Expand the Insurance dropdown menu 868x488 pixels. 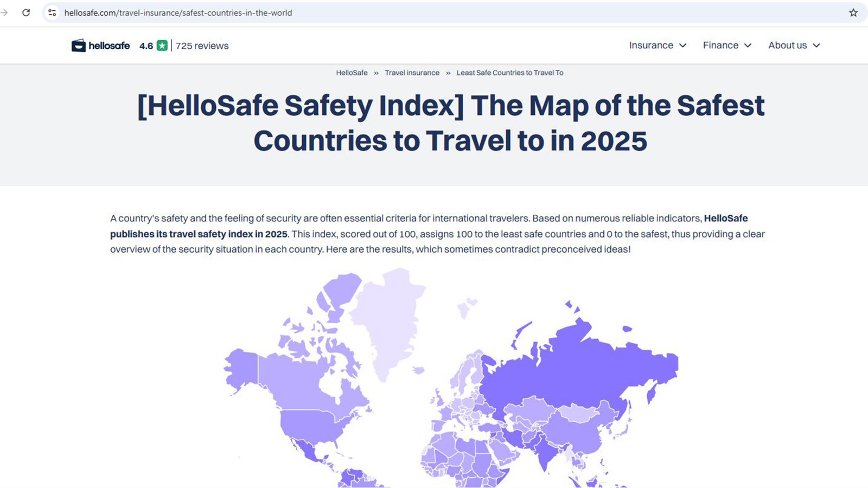(x=658, y=46)
